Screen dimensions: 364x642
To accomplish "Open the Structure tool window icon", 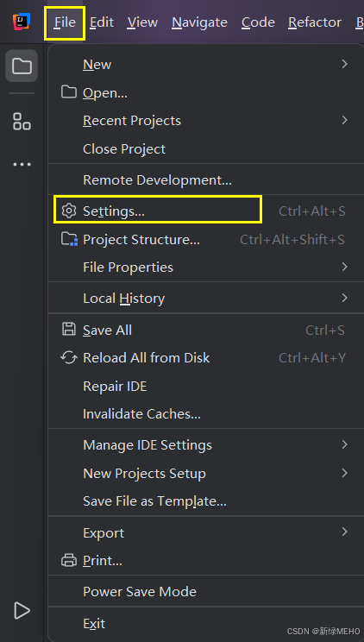I will point(22,121).
